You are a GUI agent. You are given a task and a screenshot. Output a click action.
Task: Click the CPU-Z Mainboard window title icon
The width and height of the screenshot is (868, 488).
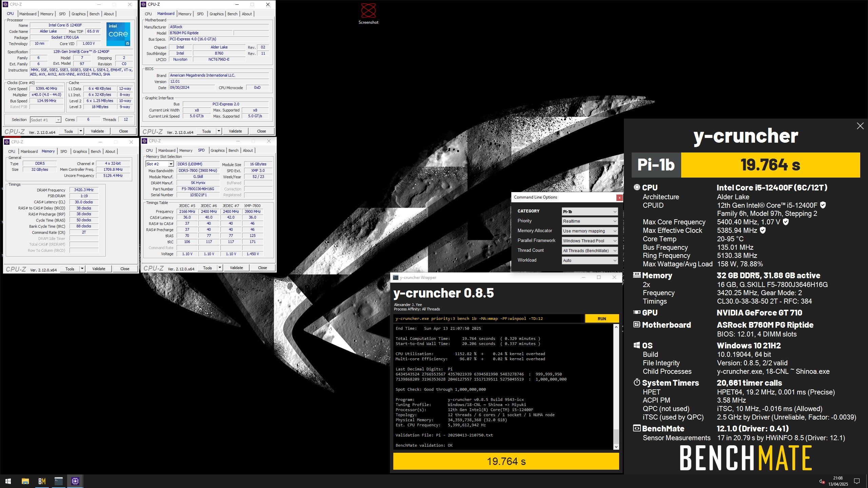144,4
